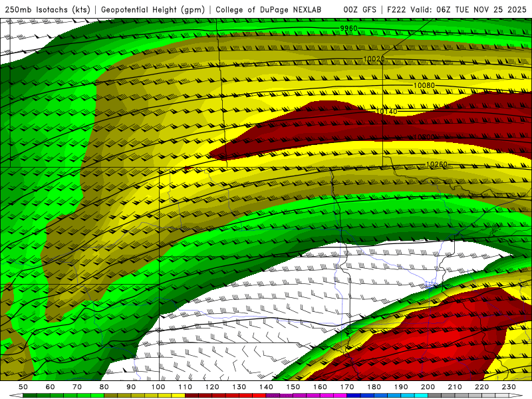The image size is (532, 399).
Task: Select the bright yellow swatch just before 110
Action: click(x=178, y=396)
